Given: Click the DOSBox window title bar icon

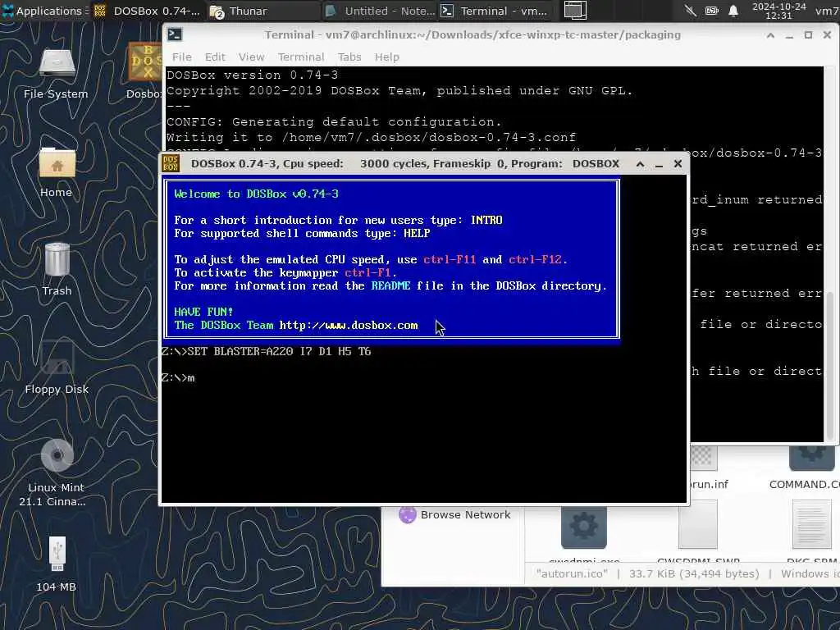Looking at the screenshot, I should coord(171,163).
